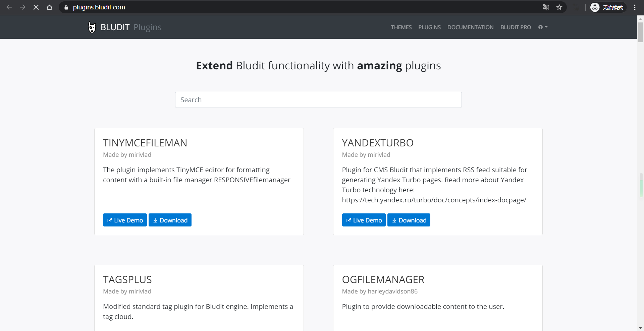
Task: Bookmark this page with the star icon
Action: click(x=559, y=7)
